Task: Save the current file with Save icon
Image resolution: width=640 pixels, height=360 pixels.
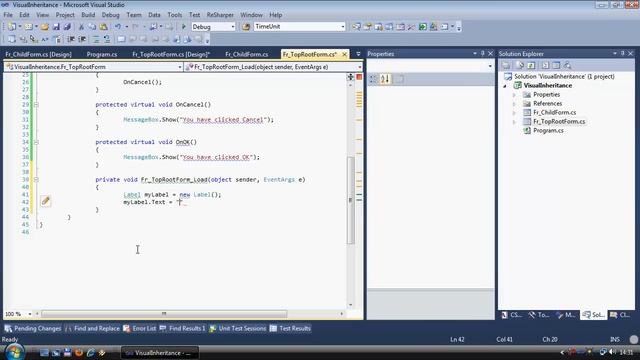Action: point(56,27)
